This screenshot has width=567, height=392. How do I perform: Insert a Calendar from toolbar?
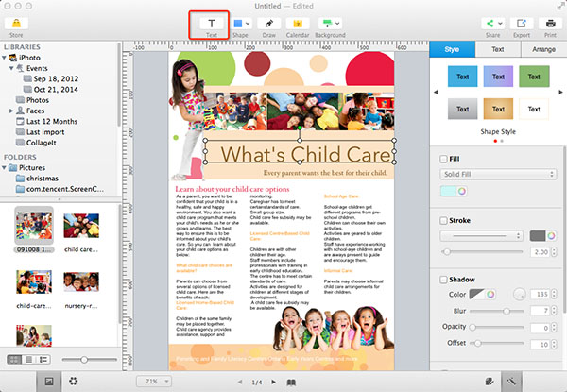coord(298,24)
